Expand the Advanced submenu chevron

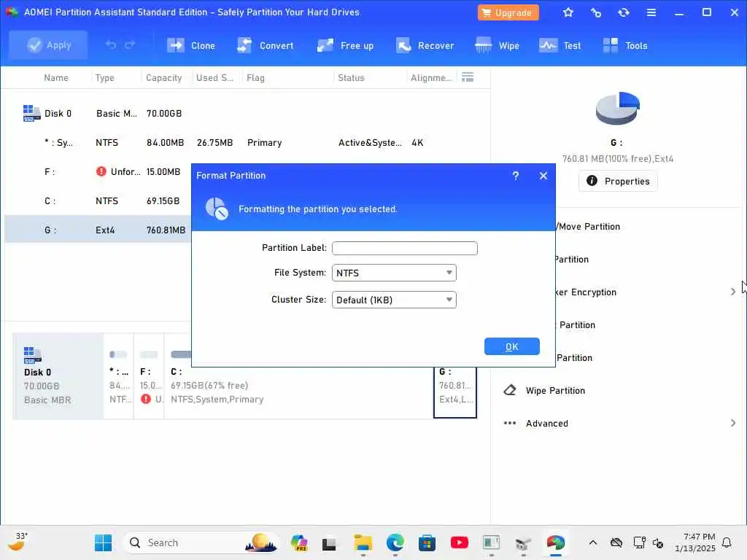(x=732, y=424)
